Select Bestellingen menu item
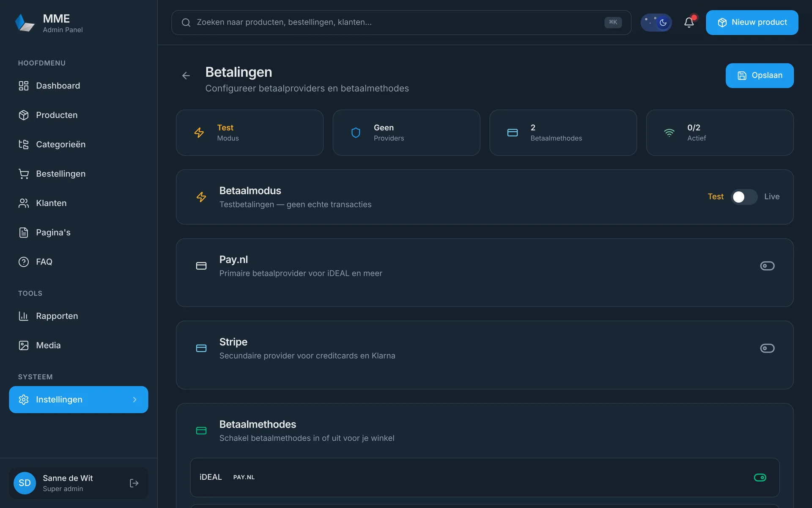812x508 pixels. (79, 174)
